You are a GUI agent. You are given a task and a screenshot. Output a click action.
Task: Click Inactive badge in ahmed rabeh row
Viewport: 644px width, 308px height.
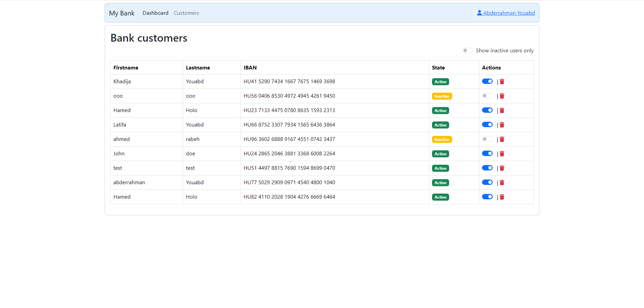coord(442,139)
